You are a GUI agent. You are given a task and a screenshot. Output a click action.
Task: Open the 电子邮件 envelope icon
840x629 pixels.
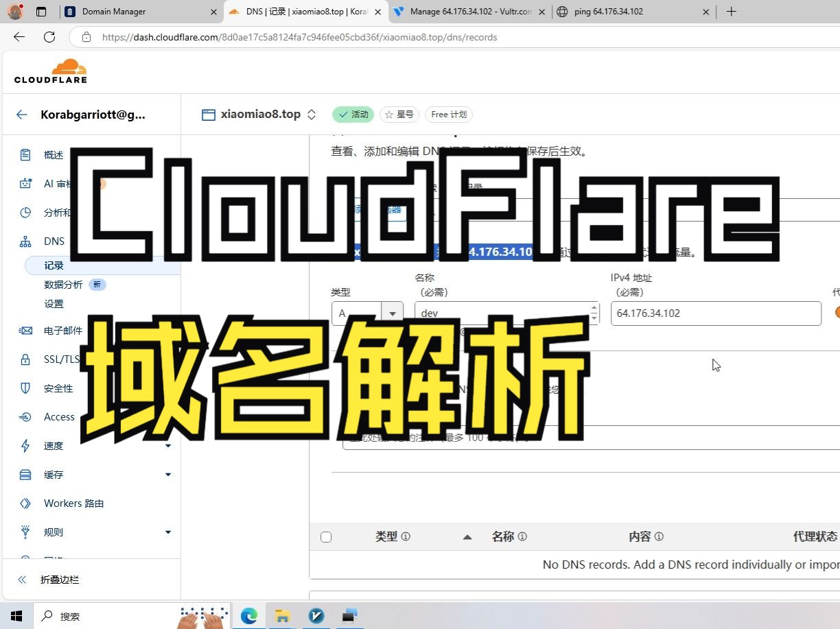(25, 331)
